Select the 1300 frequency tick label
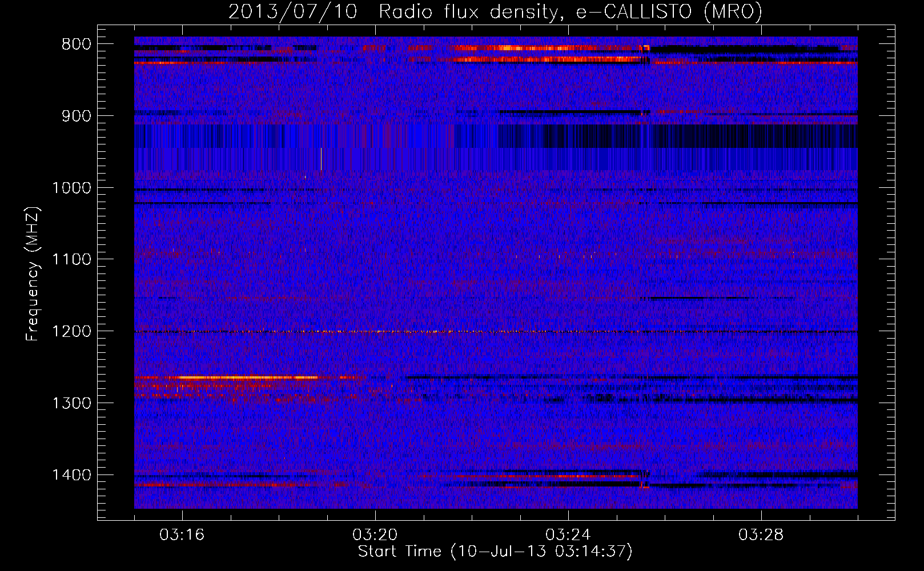 [x=71, y=404]
